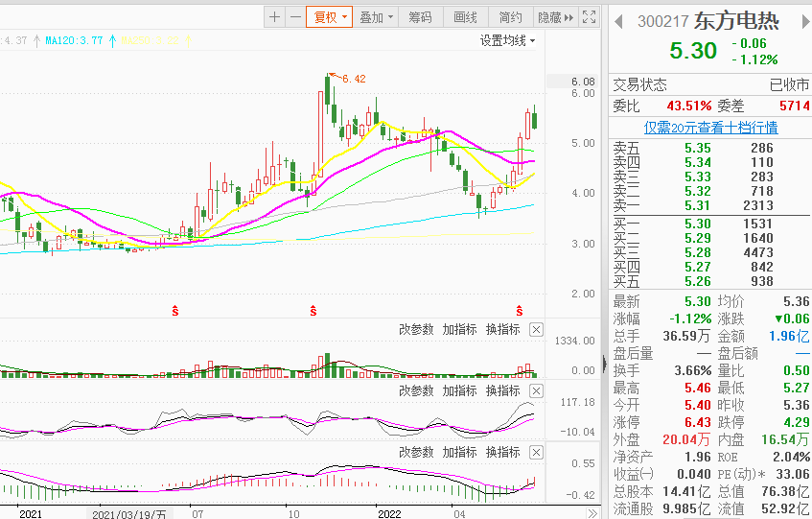Close the bottom indicator sub-chart
The image size is (812, 519).
(537, 452)
